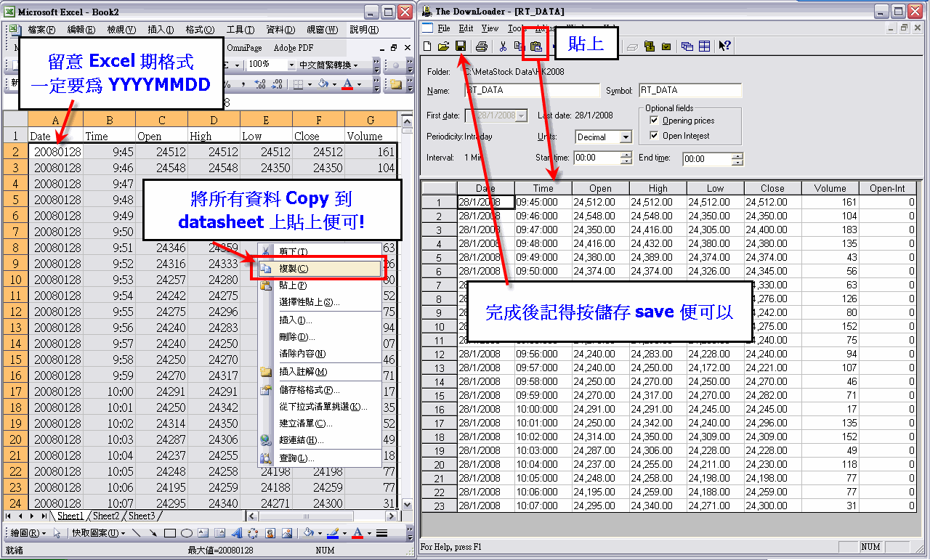Click Save disk icon in DownLoader toolbar
This screenshot has height=560, width=930.
[x=460, y=46]
